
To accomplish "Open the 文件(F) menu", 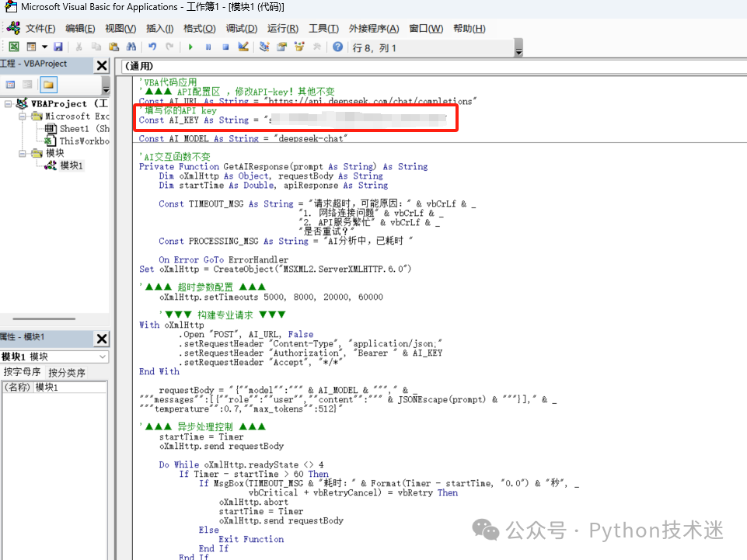I will pyautogui.click(x=40, y=29).
